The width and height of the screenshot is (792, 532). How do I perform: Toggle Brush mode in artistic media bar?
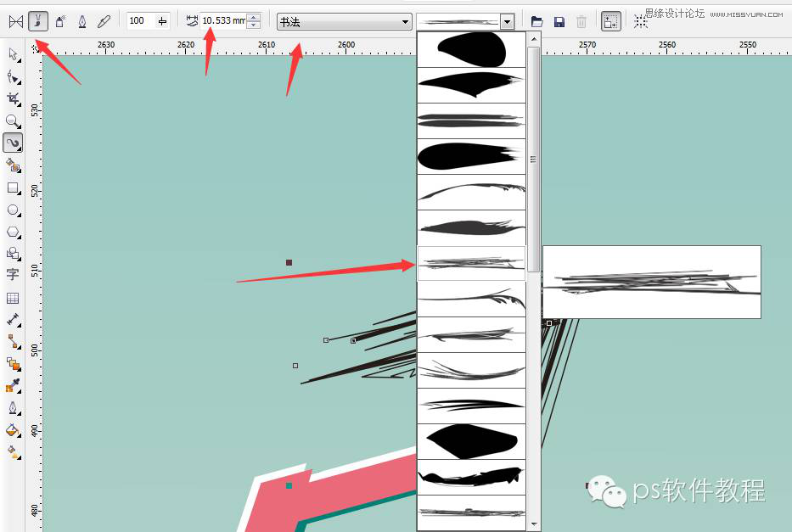(37, 21)
